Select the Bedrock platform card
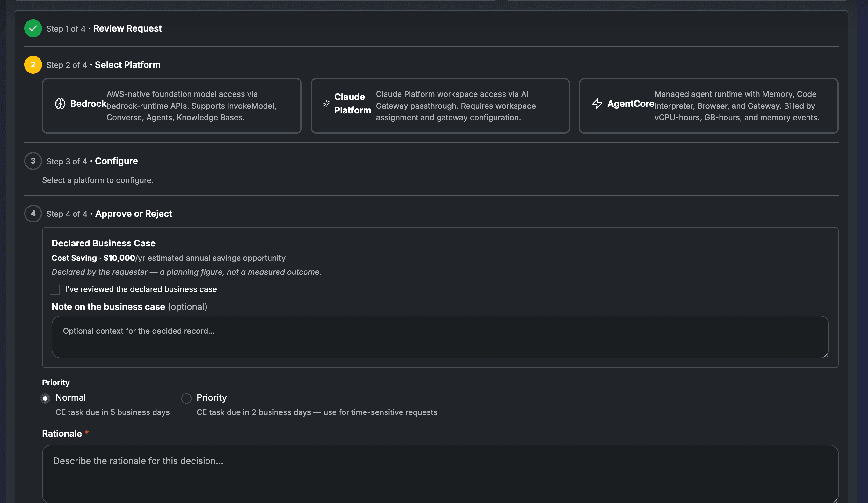Viewport: 868px width, 503px height. (171, 106)
